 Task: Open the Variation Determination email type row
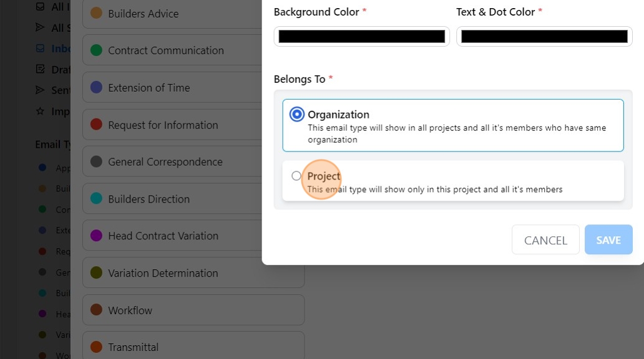tap(163, 273)
